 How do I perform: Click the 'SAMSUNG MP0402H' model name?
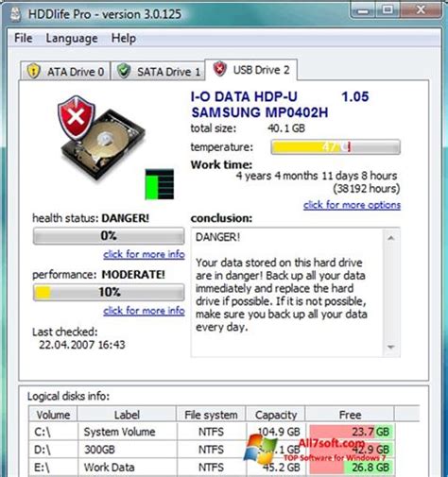260,112
